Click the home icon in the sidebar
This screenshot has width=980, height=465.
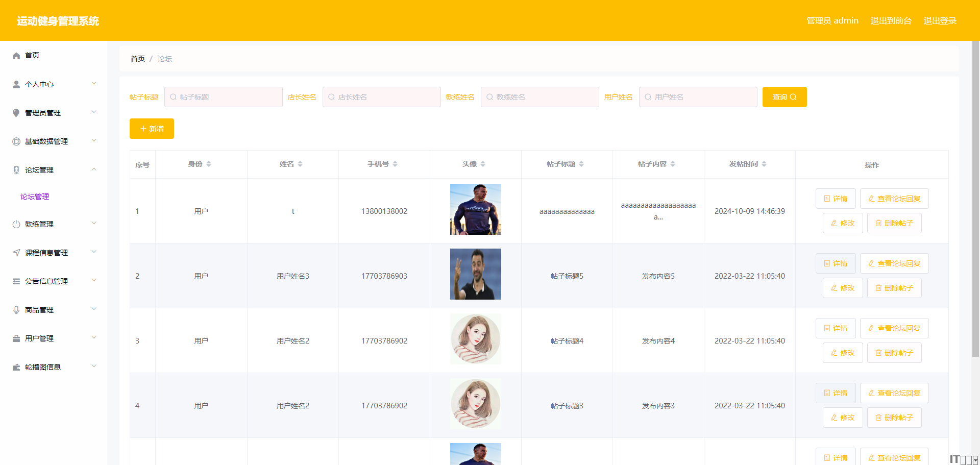(x=16, y=56)
